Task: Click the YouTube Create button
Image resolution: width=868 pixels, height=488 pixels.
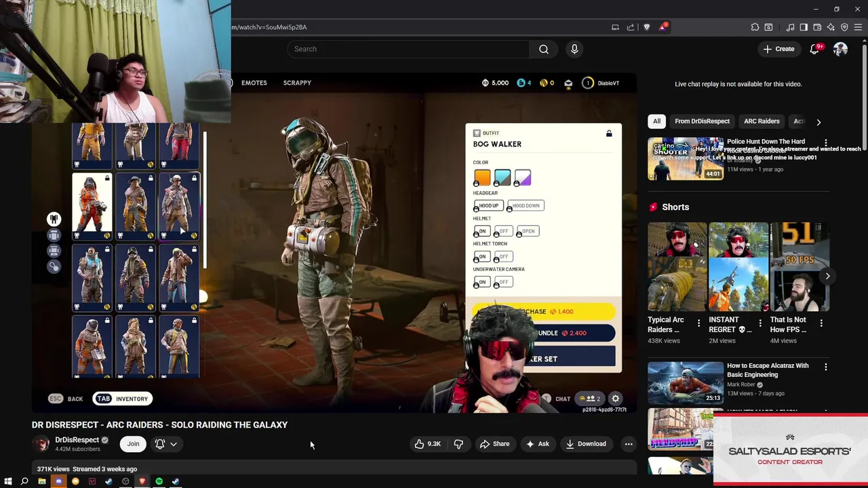Action: 778,49
